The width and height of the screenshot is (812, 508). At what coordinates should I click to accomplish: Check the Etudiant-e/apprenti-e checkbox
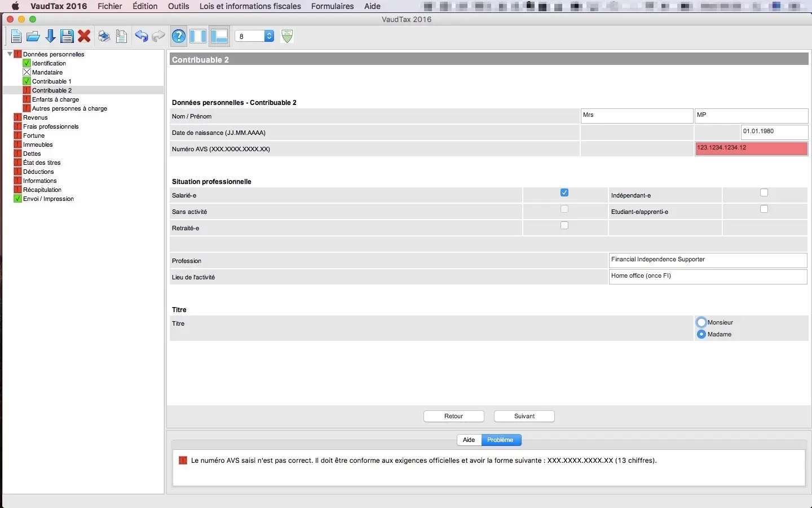point(764,209)
